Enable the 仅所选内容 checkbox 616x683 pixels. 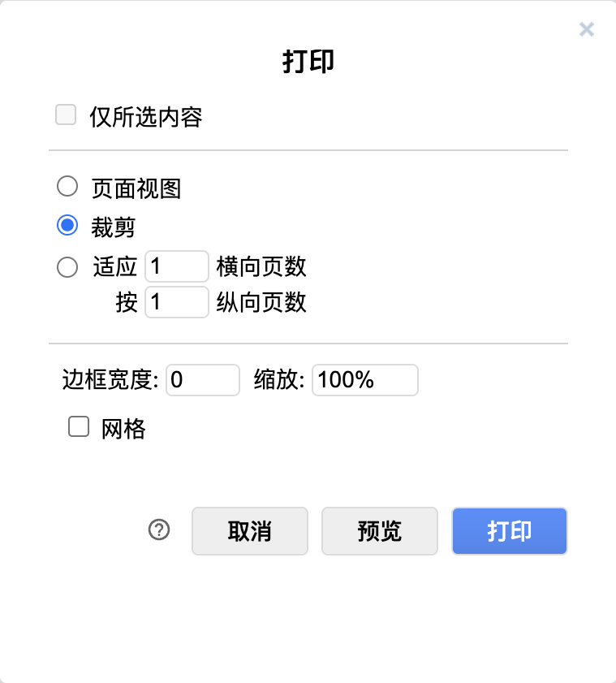(66, 115)
